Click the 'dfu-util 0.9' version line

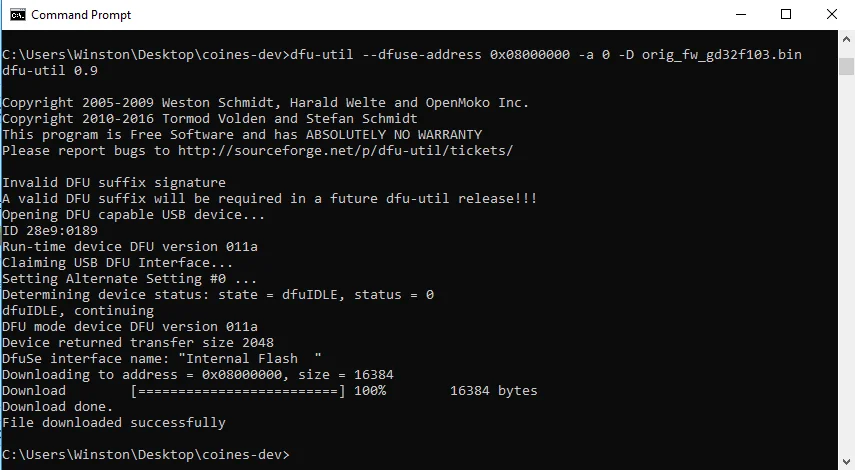tap(50, 71)
